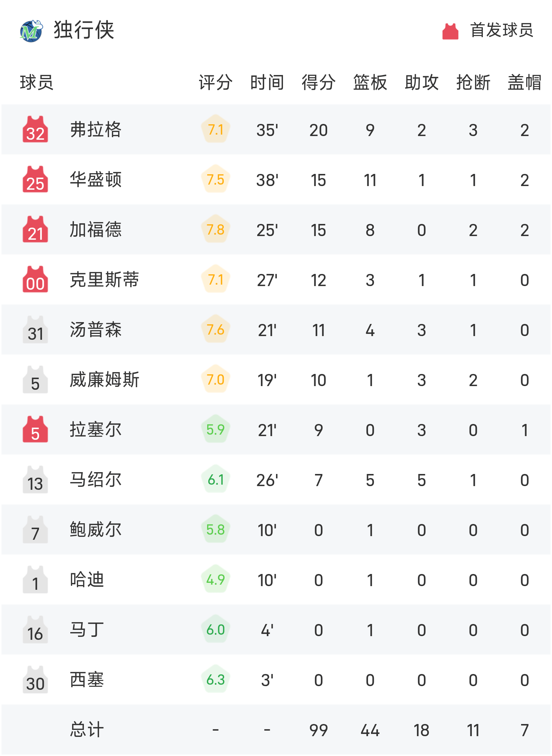Click jersey 00 icon for 克里斯蒂
This screenshot has height=756, width=552.
[35, 280]
